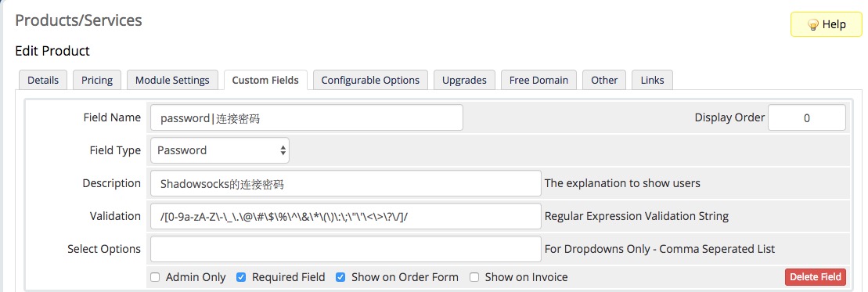Open the Links tab
The image size is (868, 292).
point(652,80)
